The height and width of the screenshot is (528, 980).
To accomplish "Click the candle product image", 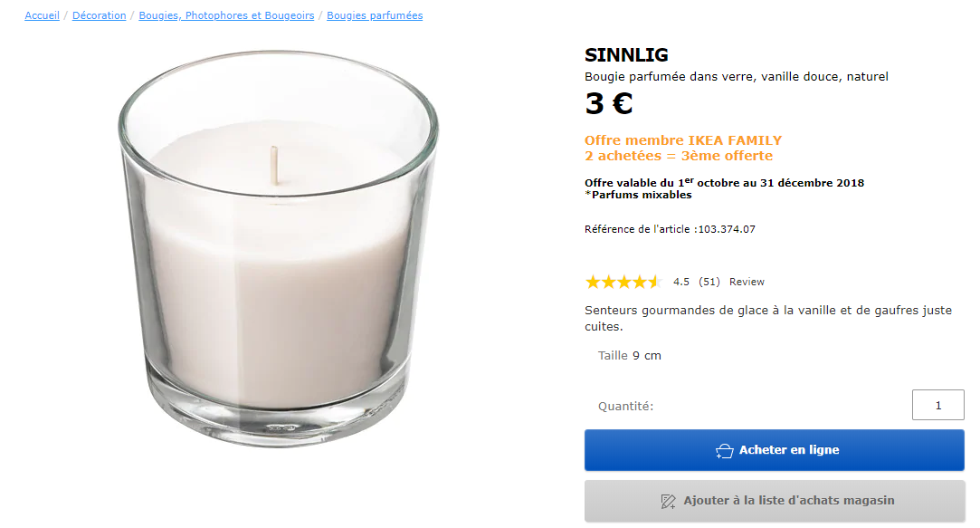I will click(279, 249).
